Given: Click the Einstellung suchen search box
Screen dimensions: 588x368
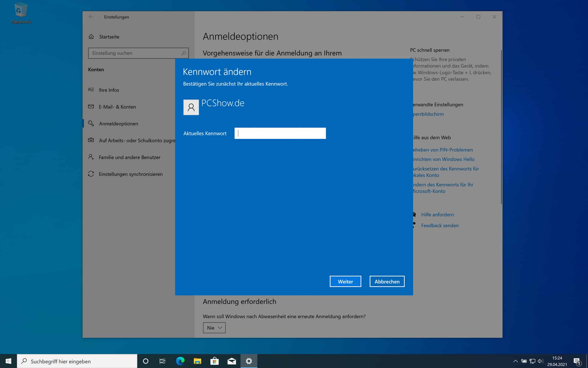Looking at the screenshot, I should tap(138, 53).
